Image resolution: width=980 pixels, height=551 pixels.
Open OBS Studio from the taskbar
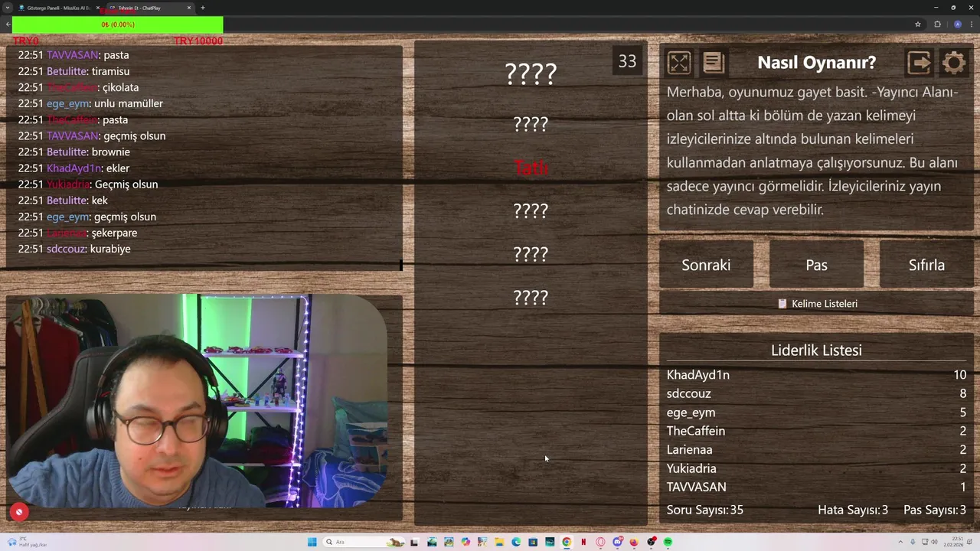point(652,542)
